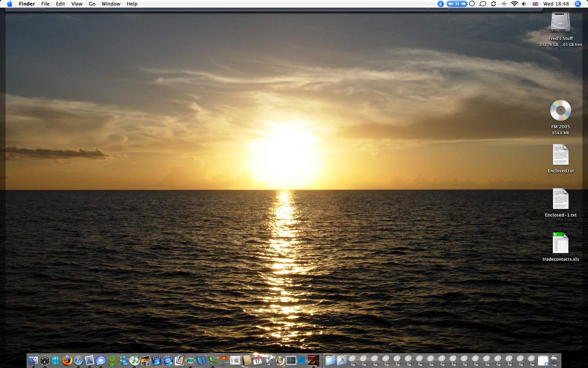Open the Edit menu

click(x=61, y=4)
